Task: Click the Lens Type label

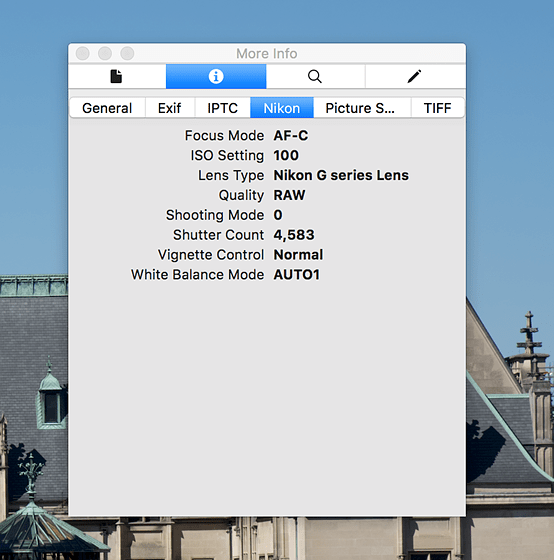Action: (x=231, y=175)
